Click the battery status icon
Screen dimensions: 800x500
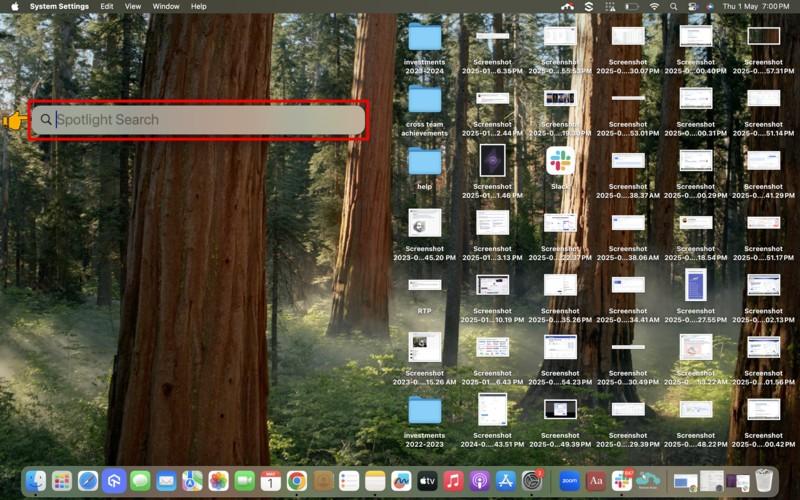click(x=632, y=7)
